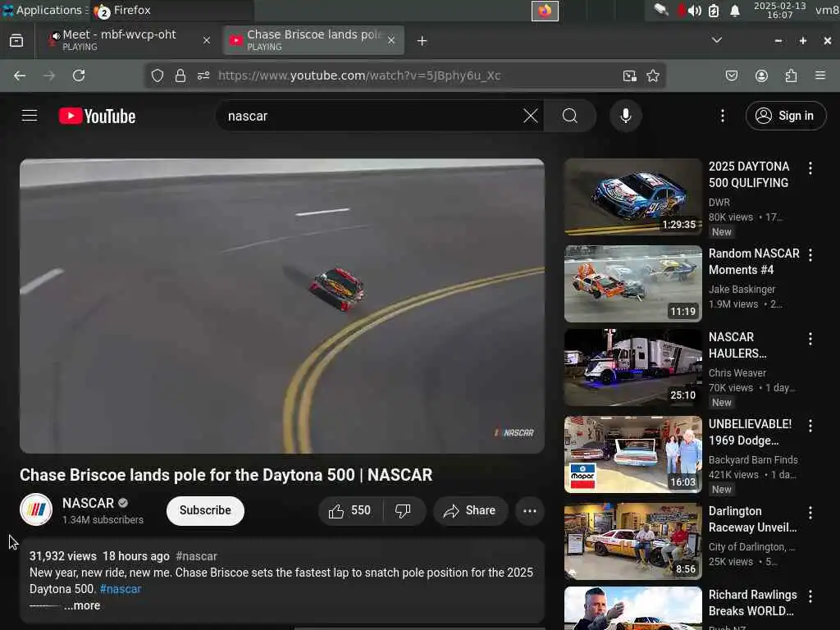Viewport: 840px width, 630px height.
Task: Go back in Firefox history
Action: 20,75
